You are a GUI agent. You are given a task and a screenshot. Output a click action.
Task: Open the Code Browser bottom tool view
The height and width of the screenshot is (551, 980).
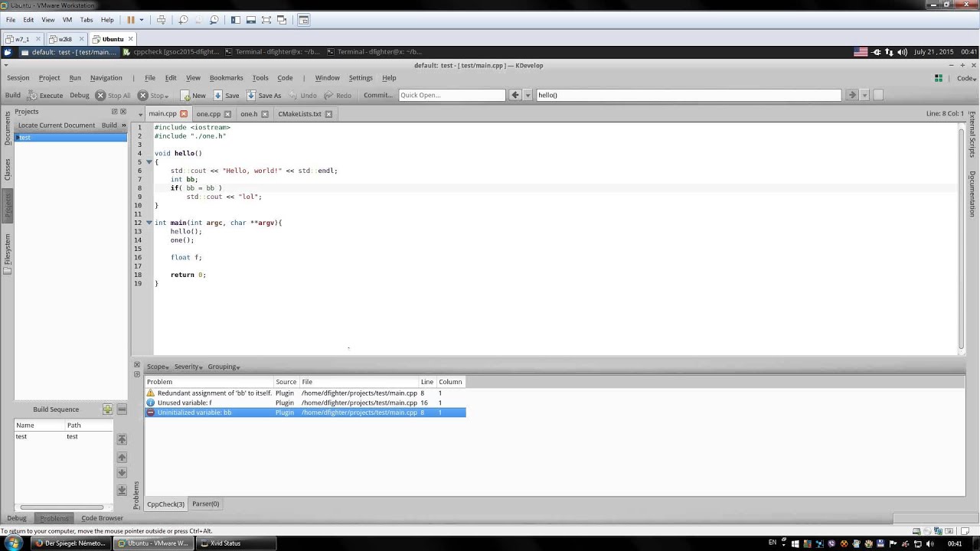coord(102,518)
